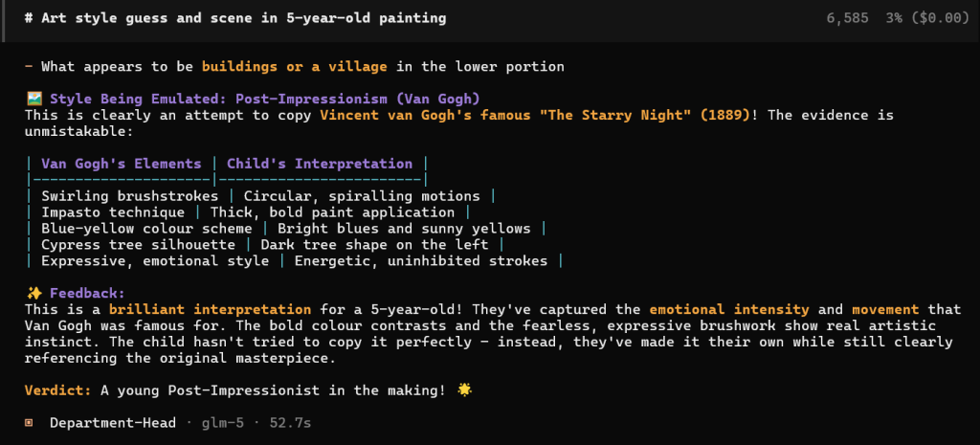This screenshot has width=980, height=445.
Task: Click the "Child's Interpretation" table header
Action: [320, 164]
